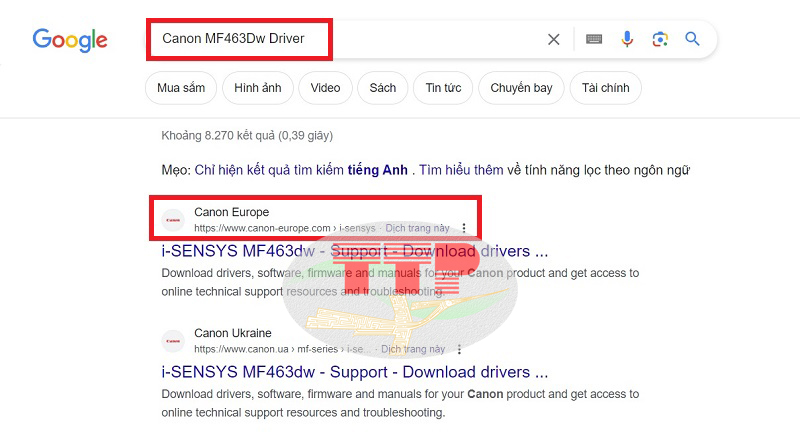The image size is (800, 441).
Task: Clear the search query with X icon
Action: pyautogui.click(x=554, y=39)
